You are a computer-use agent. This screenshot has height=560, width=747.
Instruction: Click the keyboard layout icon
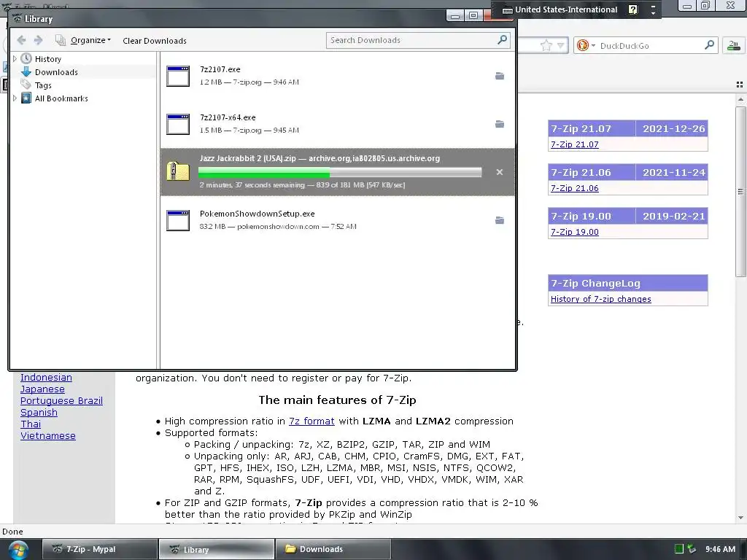coord(508,10)
